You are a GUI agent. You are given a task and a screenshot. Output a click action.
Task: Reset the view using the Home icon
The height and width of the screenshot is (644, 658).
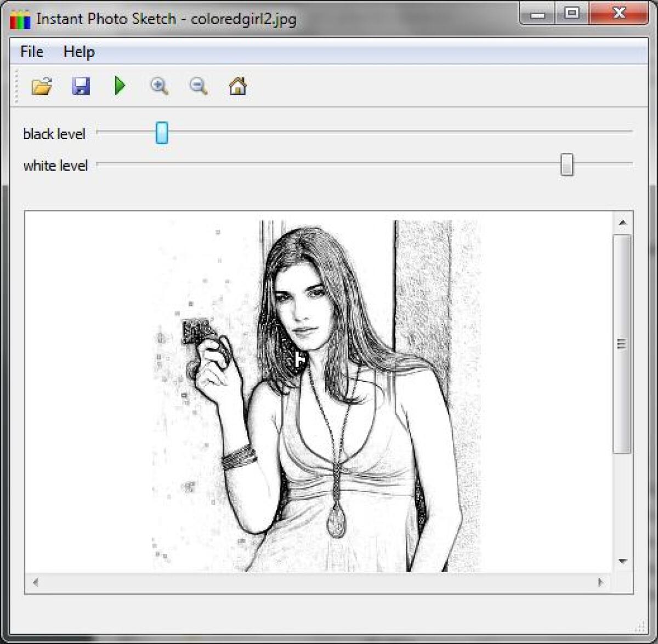pyautogui.click(x=237, y=86)
